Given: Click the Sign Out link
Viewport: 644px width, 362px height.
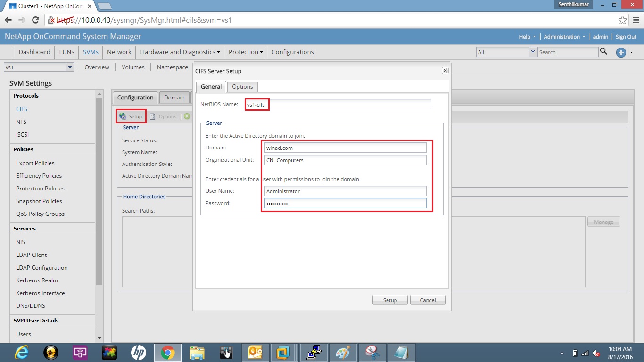Looking at the screenshot, I should coord(626,36).
